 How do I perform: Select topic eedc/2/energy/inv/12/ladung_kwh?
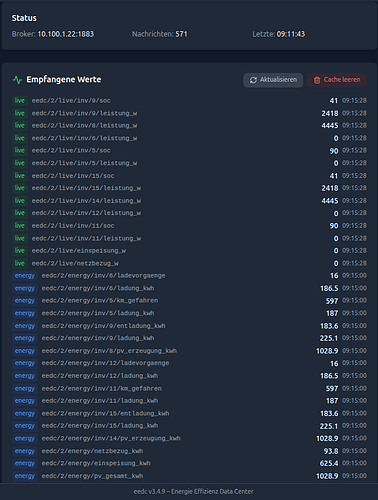[x=100, y=376]
